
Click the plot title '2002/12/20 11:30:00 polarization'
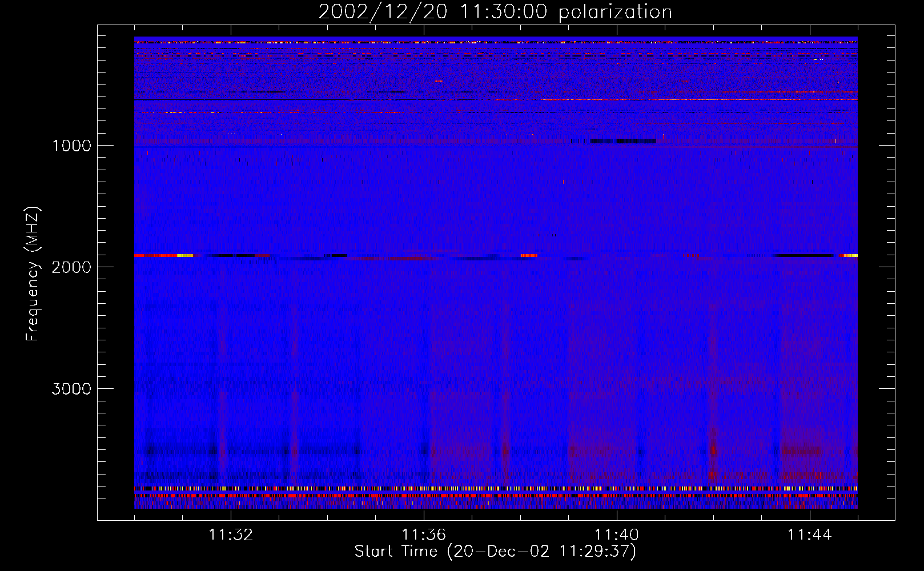495,12
